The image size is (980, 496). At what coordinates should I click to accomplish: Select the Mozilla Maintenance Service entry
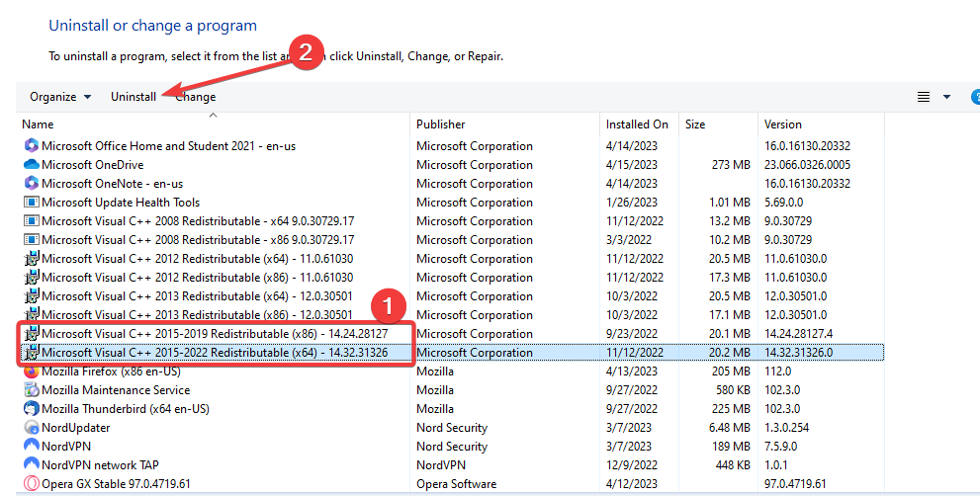click(x=116, y=390)
